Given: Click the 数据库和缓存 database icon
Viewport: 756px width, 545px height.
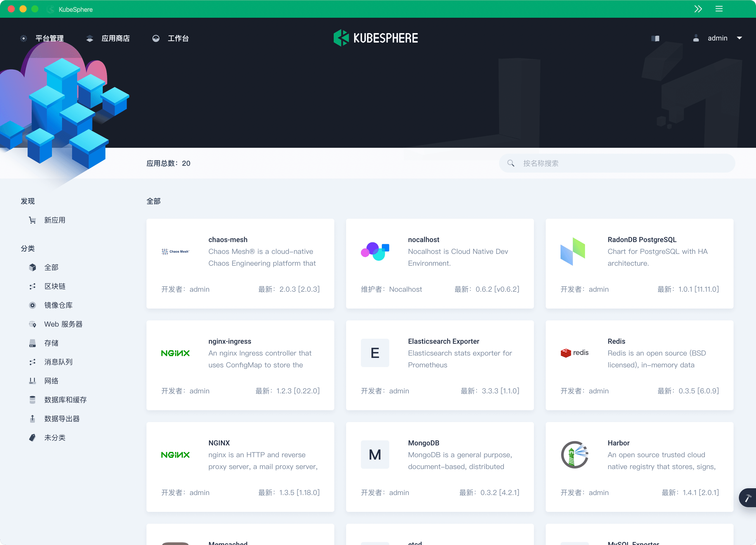Looking at the screenshot, I should [32, 400].
